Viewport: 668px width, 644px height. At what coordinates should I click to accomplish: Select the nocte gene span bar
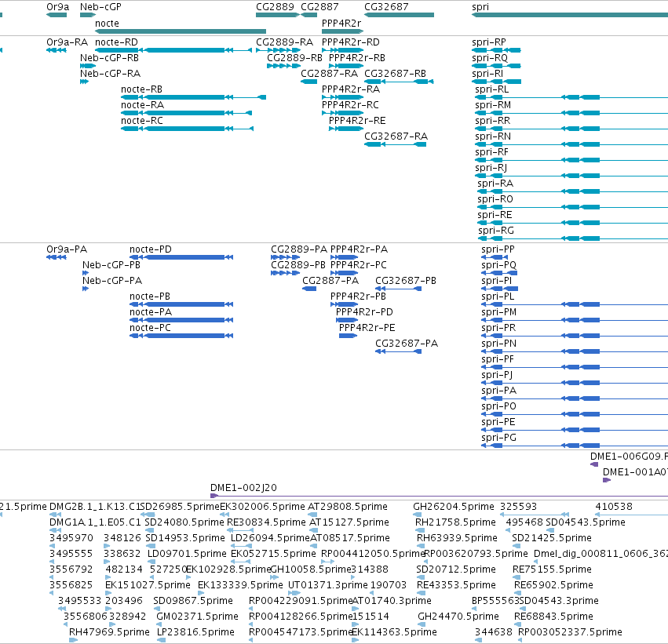[x=181, y=31]
